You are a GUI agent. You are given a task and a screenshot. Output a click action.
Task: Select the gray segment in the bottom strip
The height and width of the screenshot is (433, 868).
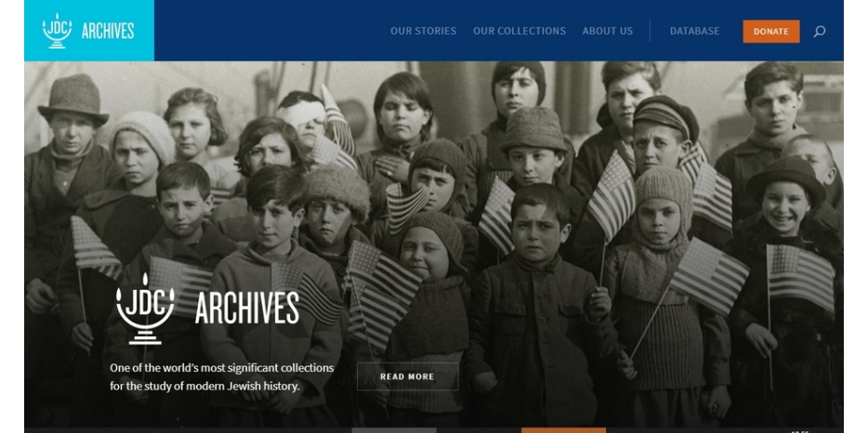394,429
